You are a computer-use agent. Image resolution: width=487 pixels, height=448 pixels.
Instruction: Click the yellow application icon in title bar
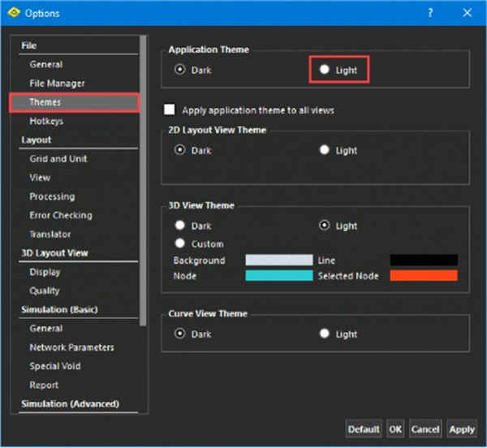click(x=14, y=13)
